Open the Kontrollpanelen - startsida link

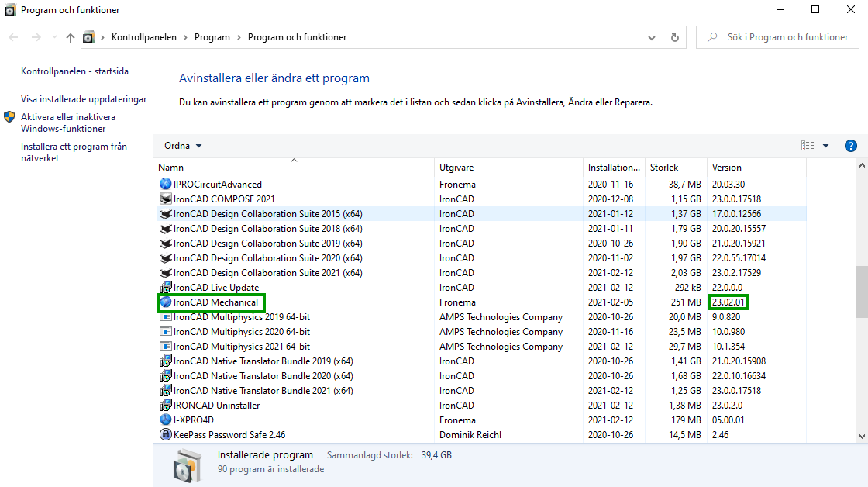tap(74, 71)
